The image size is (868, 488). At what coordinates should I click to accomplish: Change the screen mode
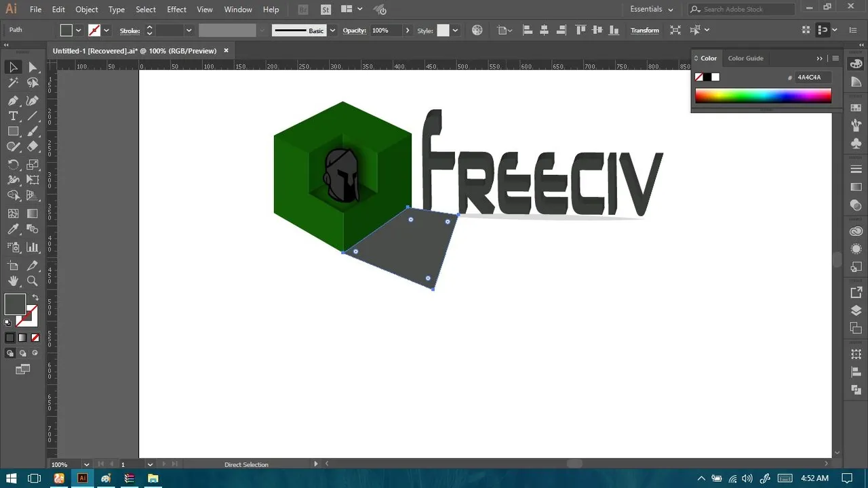[23, 369]
